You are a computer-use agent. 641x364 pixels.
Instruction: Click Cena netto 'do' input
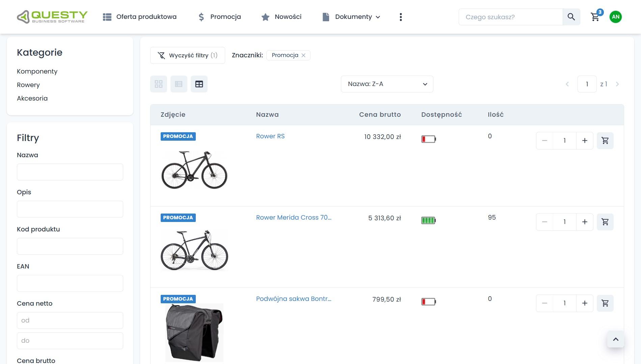(70, 341)
